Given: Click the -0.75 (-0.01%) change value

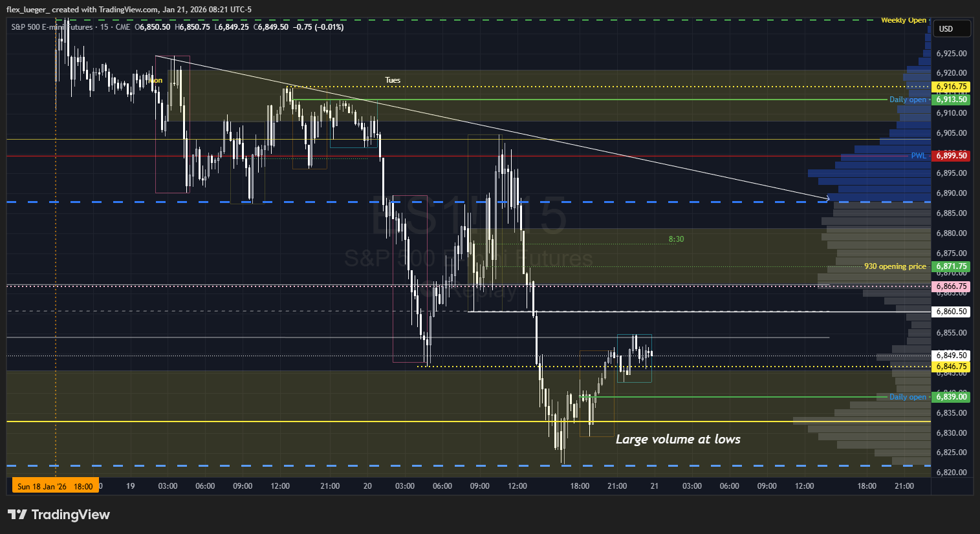Looking at the screenshot, I should coord(318,27).
